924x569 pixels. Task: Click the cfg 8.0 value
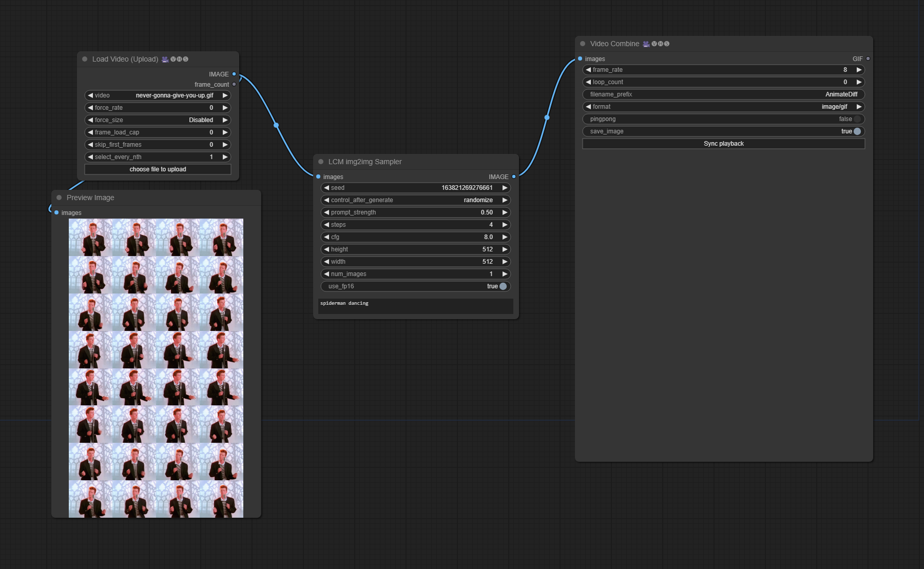488,237
